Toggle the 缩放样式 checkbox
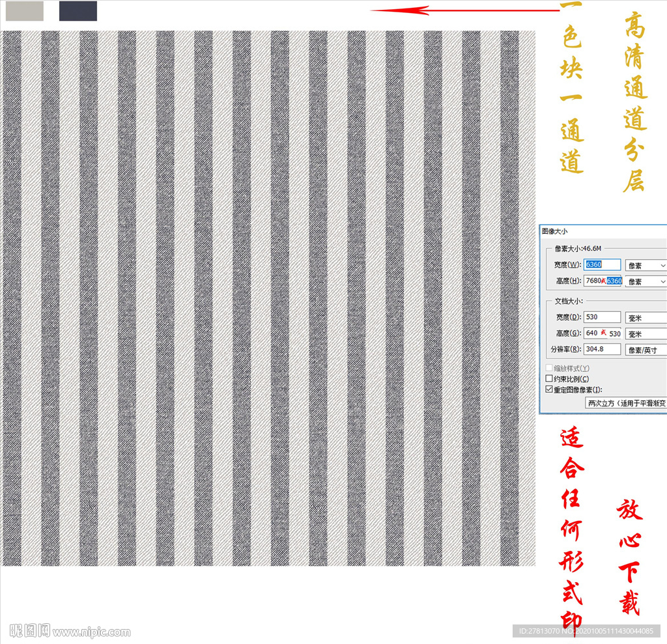 [x=549, y=367]
